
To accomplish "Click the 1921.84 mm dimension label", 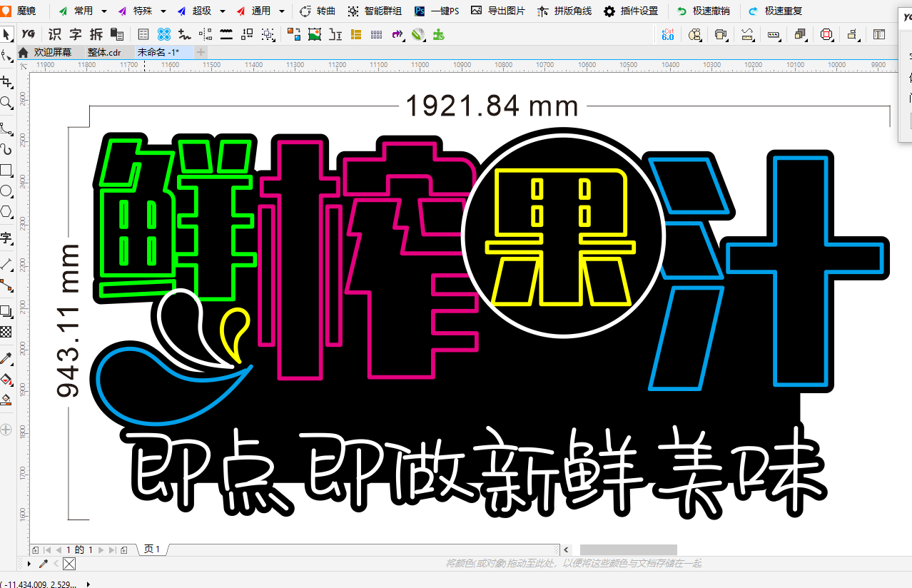I will tap(492, 106).
